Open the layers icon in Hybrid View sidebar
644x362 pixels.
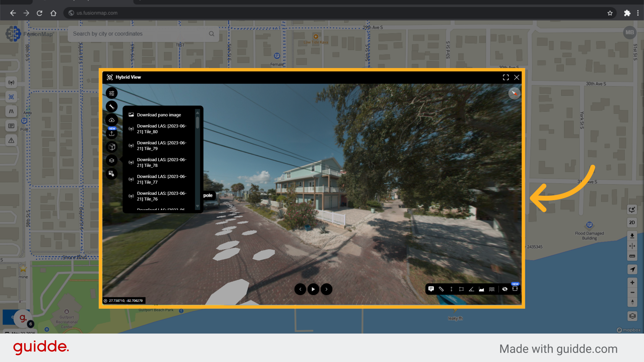point(112,160)
